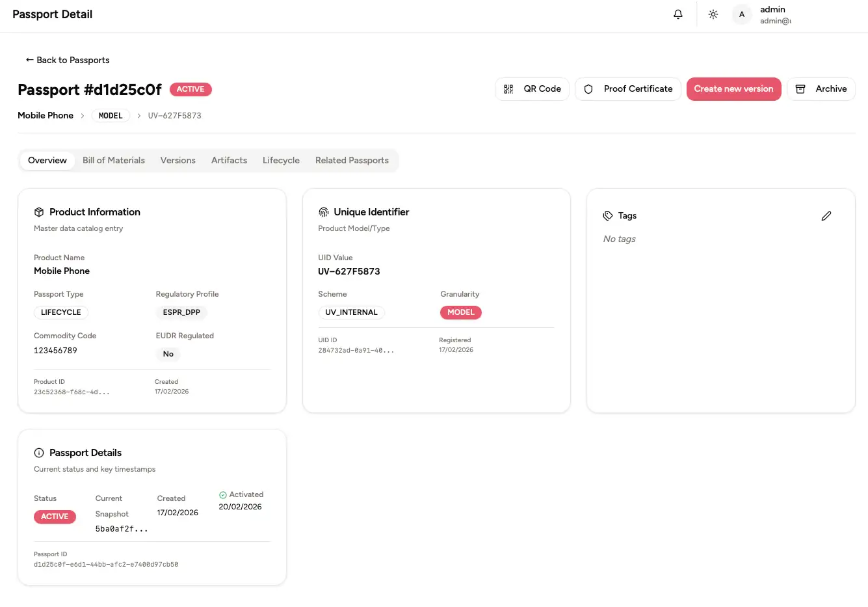Image resolution: width=868 pixels, height=607 pixels.
Task: Open the Versions tab
Action: [x=178, y=161]
